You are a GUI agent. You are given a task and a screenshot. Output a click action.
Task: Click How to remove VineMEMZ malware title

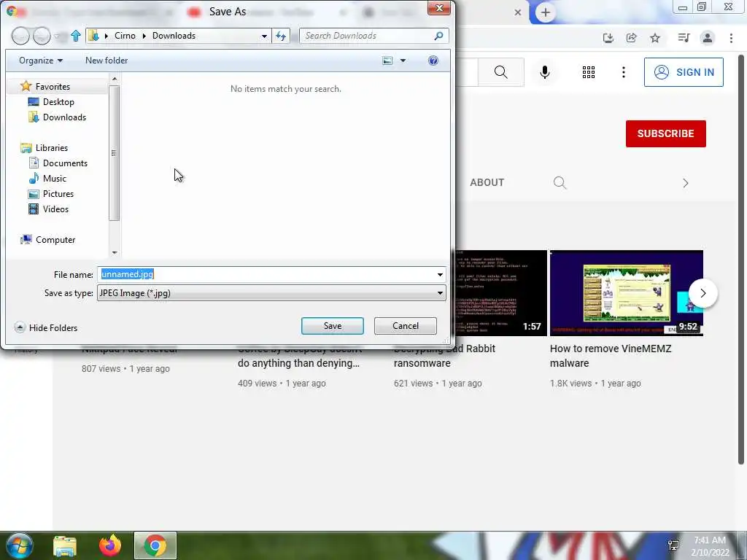pos(611,356)
